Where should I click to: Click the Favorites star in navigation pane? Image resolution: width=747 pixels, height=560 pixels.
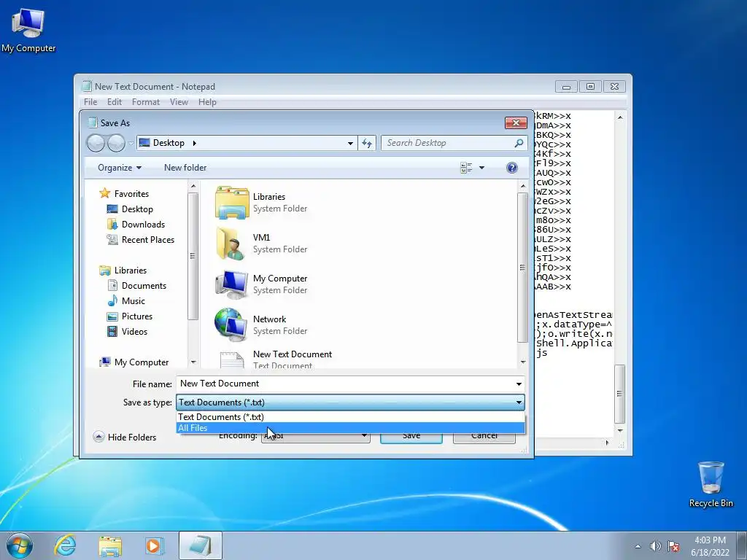tap(105, 193)
